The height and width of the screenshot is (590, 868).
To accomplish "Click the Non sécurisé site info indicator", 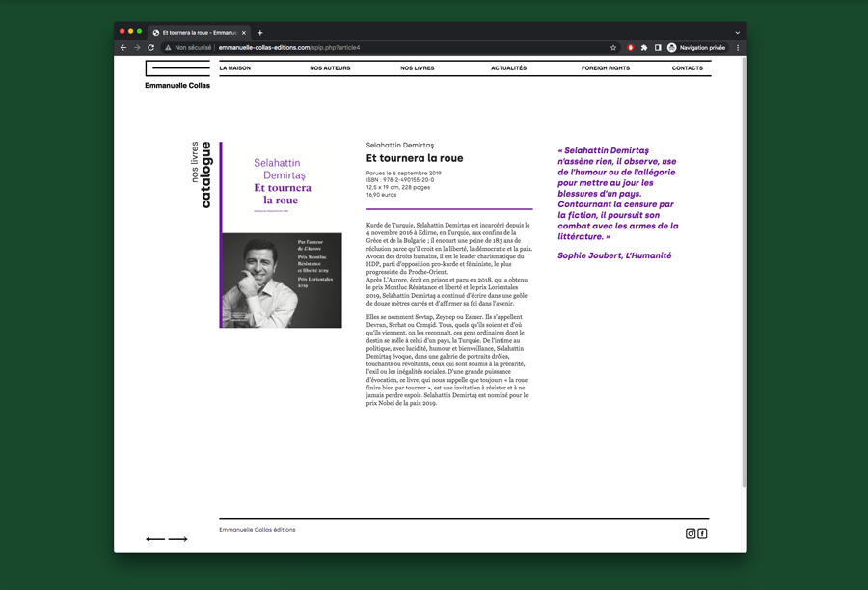I will (188, 47).
